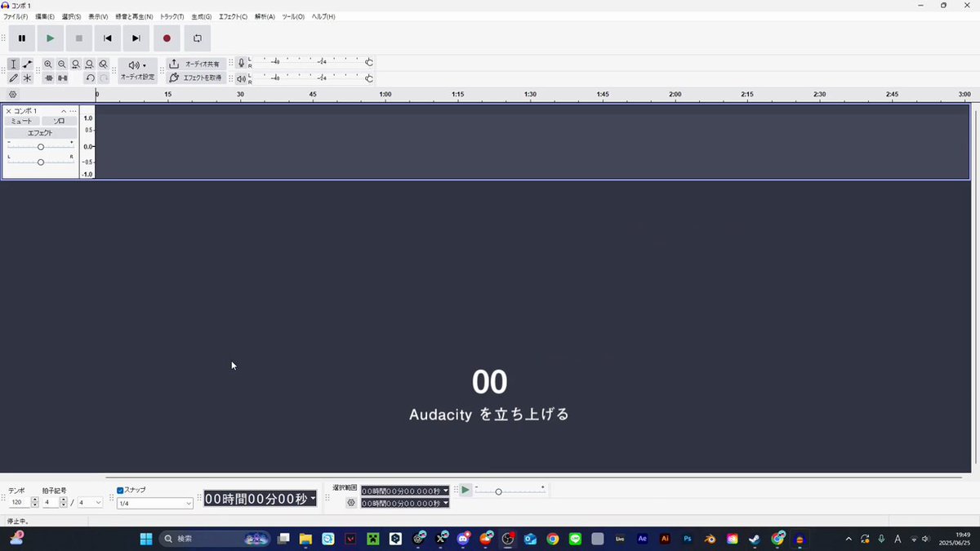Click the track gain slider
This screenshot has width=980, height=551.
point(41,147)
